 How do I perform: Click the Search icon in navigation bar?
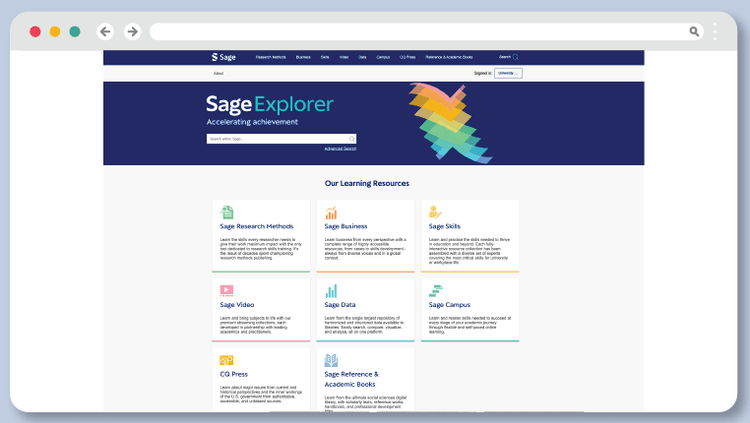point(516,57)
